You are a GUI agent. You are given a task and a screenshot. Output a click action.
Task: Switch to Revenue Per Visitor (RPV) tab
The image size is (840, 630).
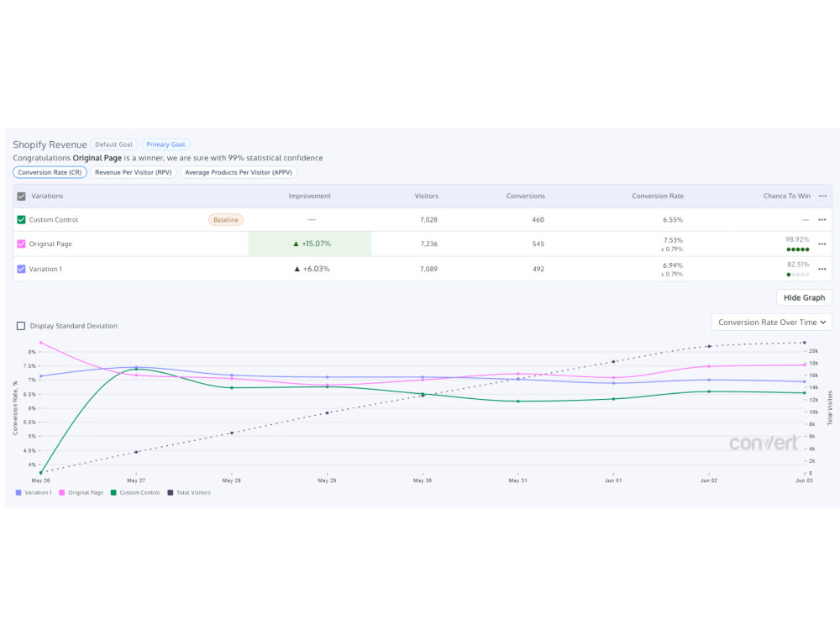point(134,172)
